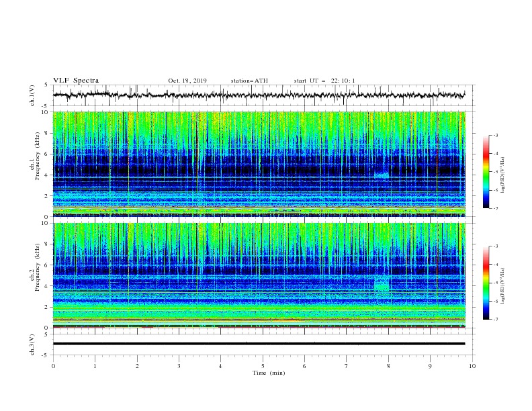Click the "ch.1(V)" waveform axis label
Viewport: 532px width, 411px height.
pyautogui.click(x=32, y=95)
